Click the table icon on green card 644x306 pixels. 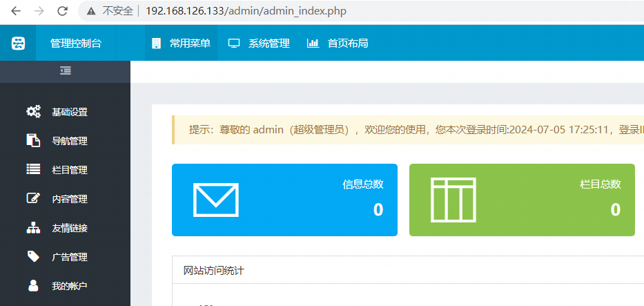pyautogui.click(x=453, y=200)
